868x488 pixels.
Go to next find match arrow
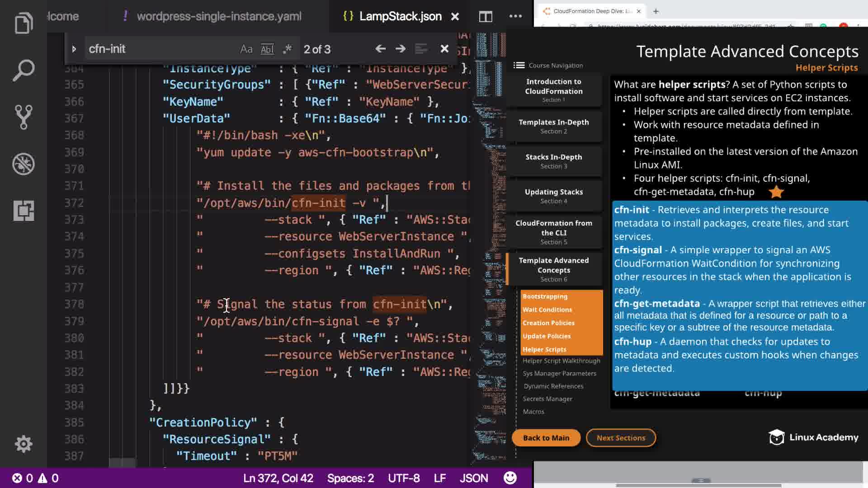(x=401, y=49)
